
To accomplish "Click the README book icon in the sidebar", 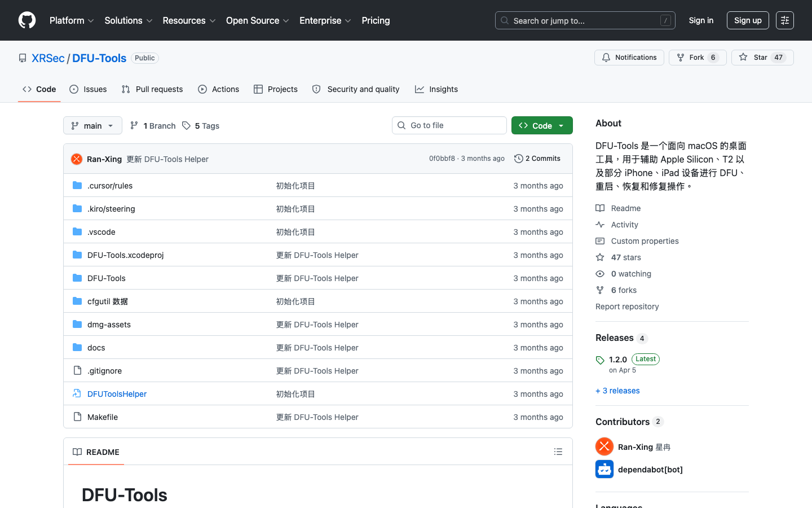I will click(600, 208).
